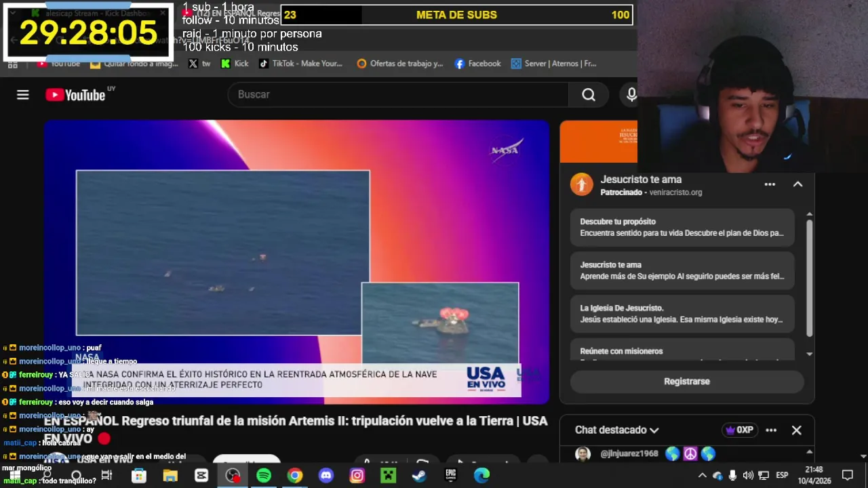Open Minecraft launcher from taskbar

[x=388, y=476]
